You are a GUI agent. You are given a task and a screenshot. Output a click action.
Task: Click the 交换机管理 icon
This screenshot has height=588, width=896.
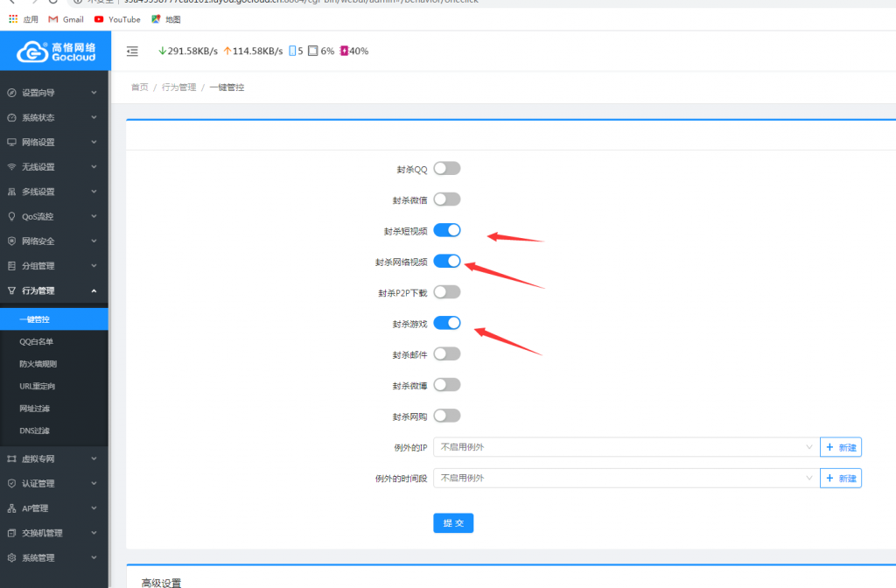[x=11, y=533]
